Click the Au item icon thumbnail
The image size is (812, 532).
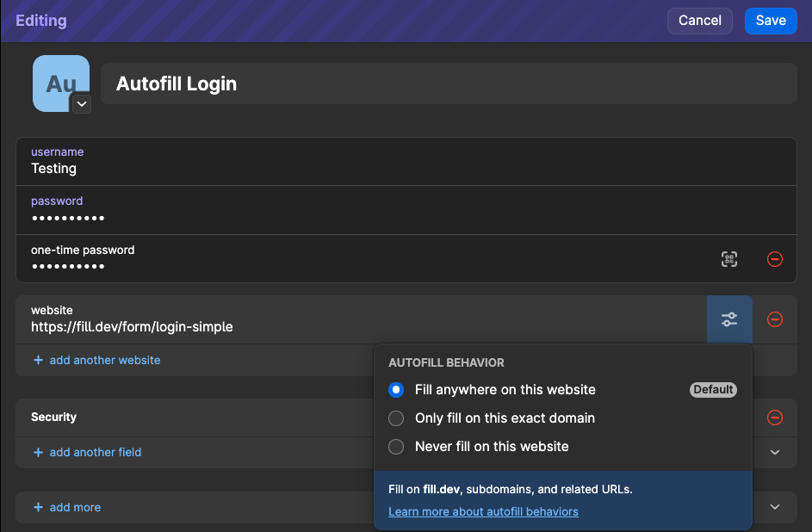(60, 83)
